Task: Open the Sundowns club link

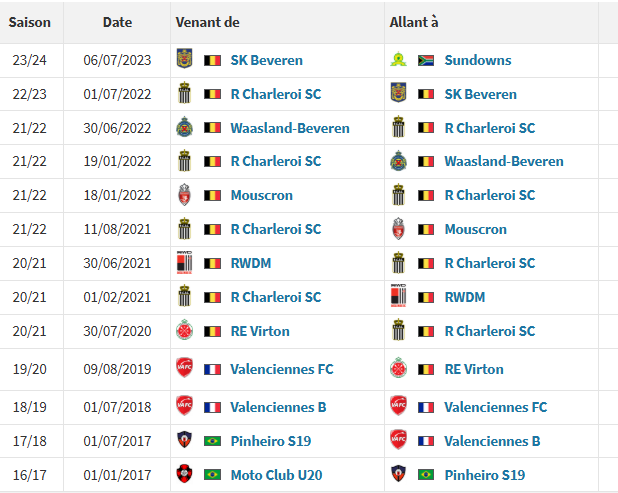Action: (478, 60)
